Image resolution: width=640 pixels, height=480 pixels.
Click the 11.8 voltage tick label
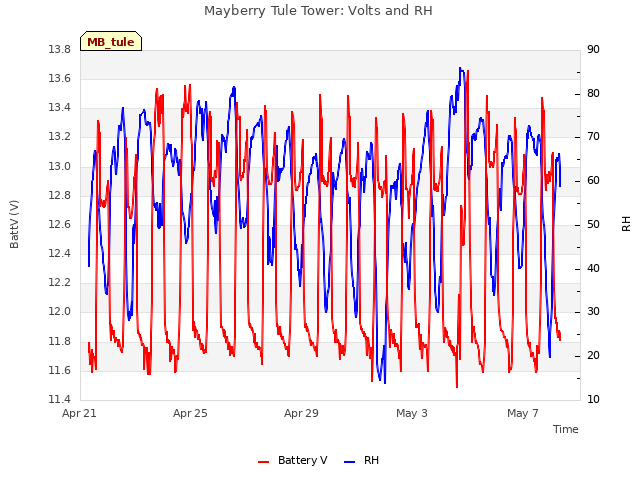(x=59, y=341)
